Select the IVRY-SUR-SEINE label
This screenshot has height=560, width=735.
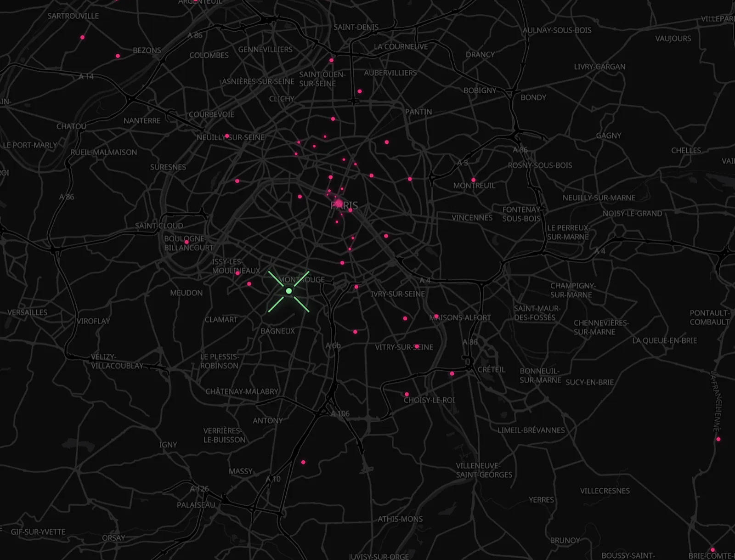[398, 294]
